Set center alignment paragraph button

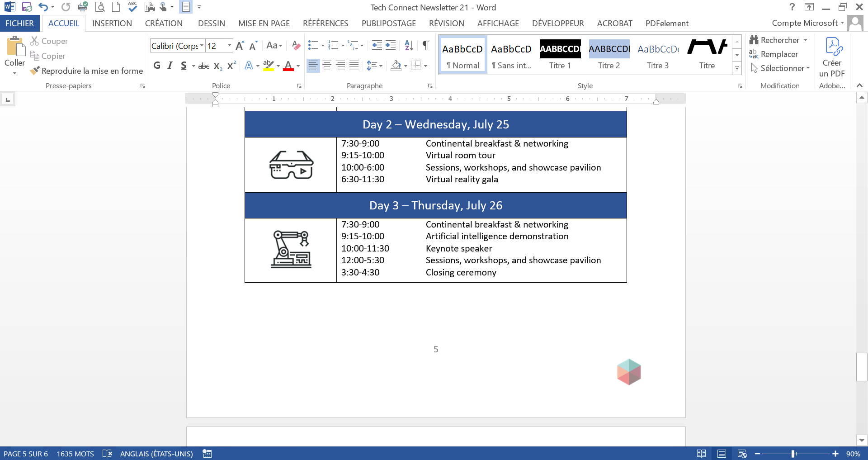326,66
